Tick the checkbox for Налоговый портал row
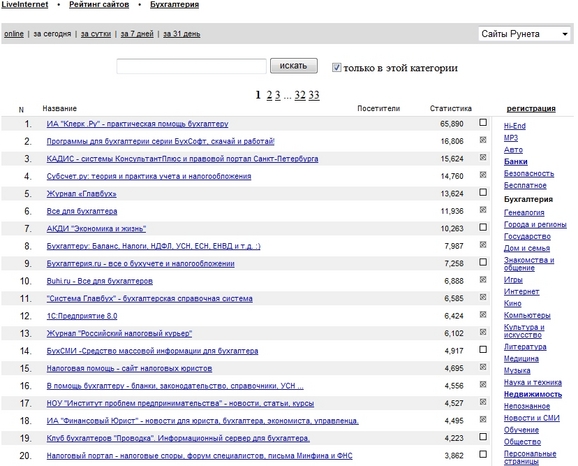578x466 pixels. [483, 454]
